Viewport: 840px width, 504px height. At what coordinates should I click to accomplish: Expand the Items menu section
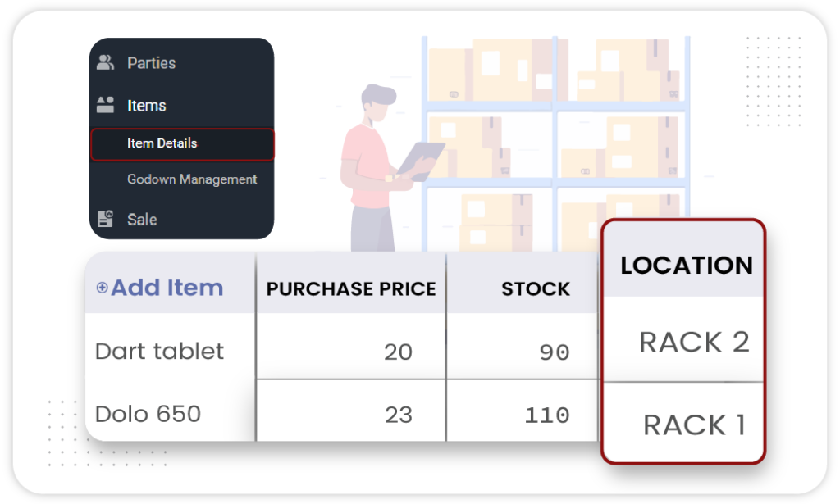tap(146, 106)
